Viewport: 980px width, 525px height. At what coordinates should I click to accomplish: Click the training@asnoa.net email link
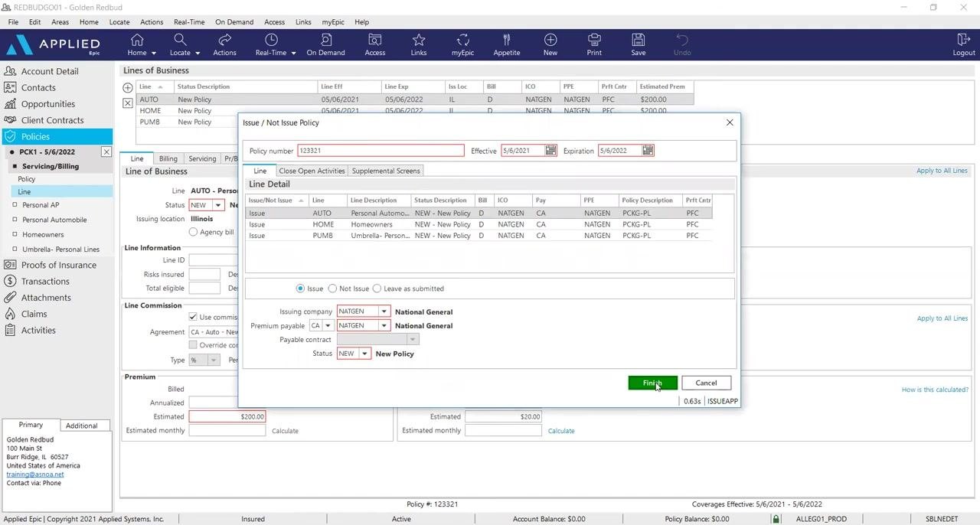coord(35,474)
